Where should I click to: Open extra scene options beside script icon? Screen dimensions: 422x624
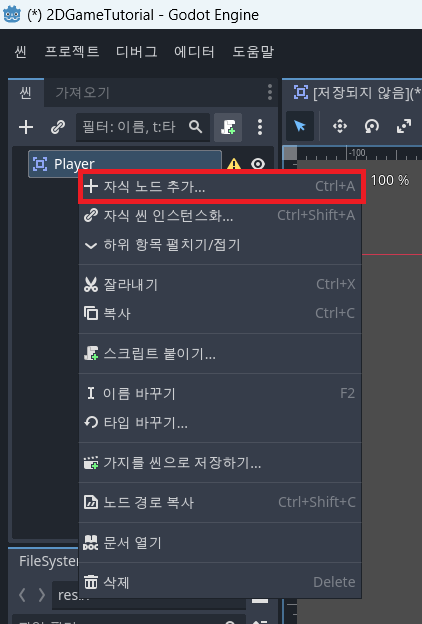click(260, 127)
